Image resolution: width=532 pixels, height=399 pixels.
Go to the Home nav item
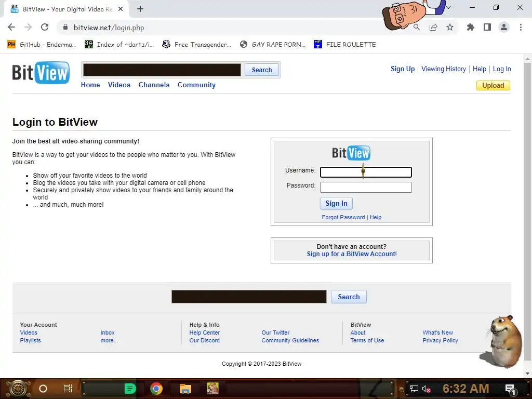[x=90, y=85]
